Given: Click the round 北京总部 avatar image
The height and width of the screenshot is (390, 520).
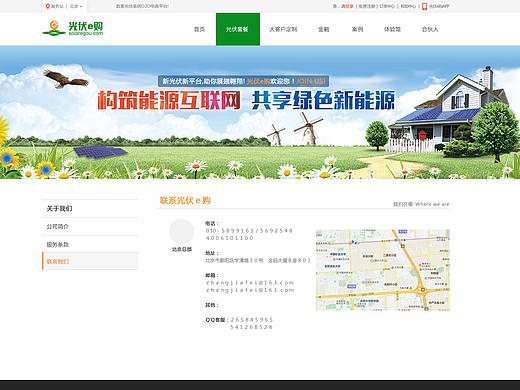Looking at the screenshot, I should point(181,231).
